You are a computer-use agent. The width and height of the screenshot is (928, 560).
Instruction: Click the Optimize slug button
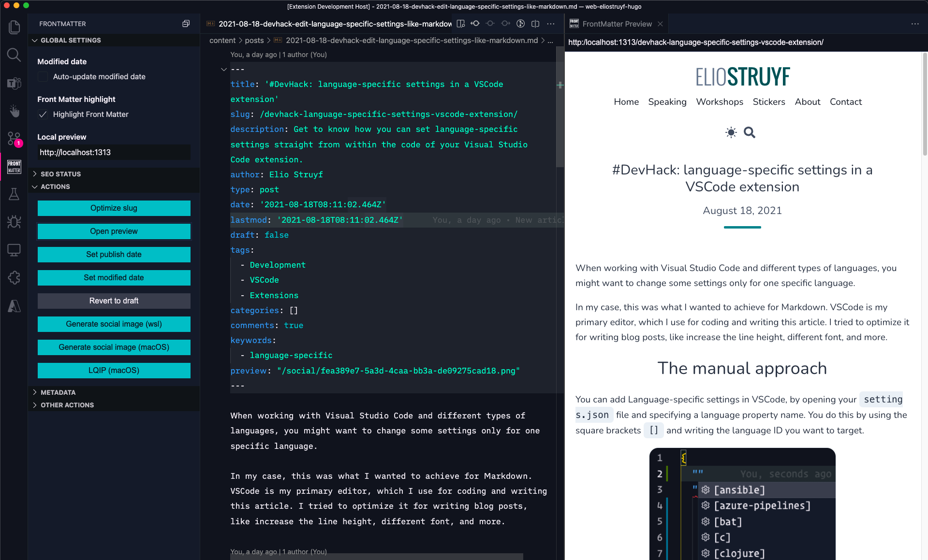(113, 208)
